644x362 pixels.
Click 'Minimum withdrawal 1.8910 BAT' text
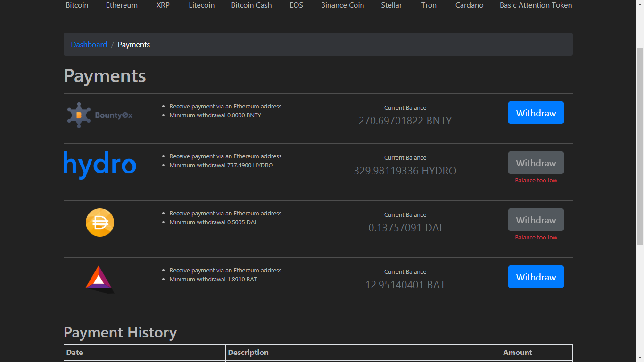click(x=214, y=280)
